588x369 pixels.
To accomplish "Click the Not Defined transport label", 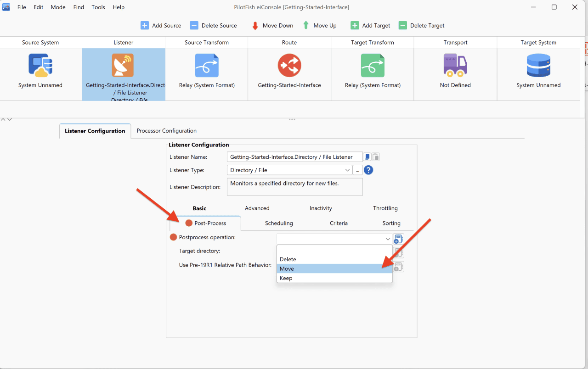I will (x=455, y=85).
